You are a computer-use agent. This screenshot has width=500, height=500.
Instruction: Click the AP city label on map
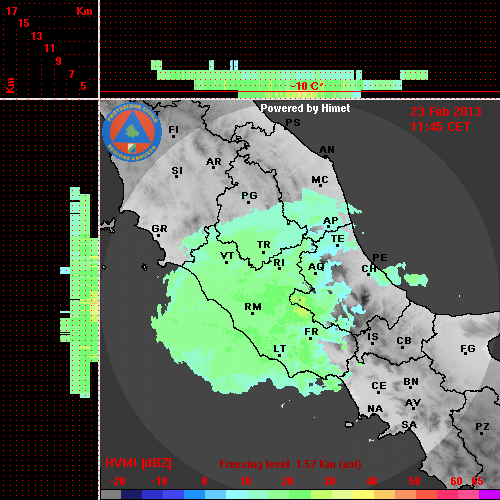pyautogui.click(x=331, y=221)
